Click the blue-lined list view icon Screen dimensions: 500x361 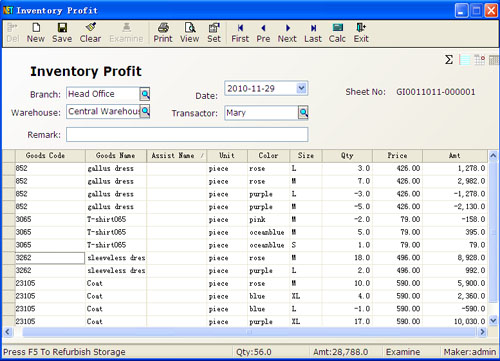click(x=465, y=60)
